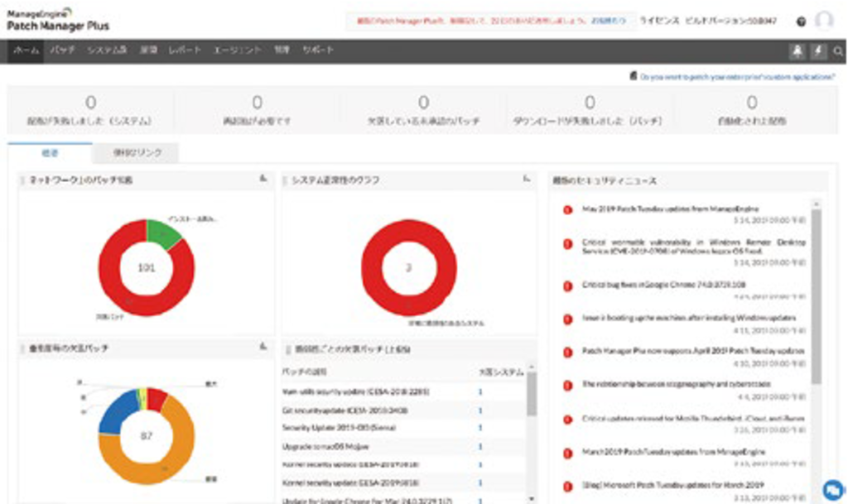Click the lightning quick-actions icon
This screenshot has height=504, width=848.
[817, 50]
